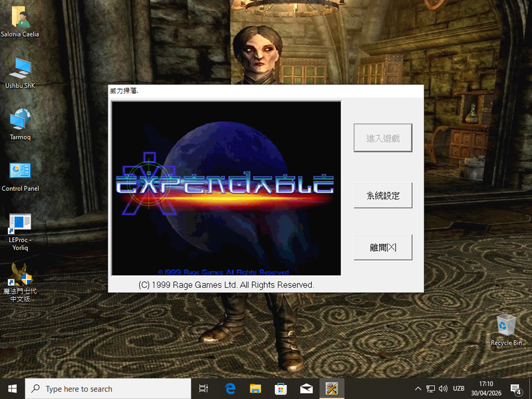The width and height of the screenshot is (532, 399).
Task: Open File Explorer from the taskbar
Action: [255, 389]
